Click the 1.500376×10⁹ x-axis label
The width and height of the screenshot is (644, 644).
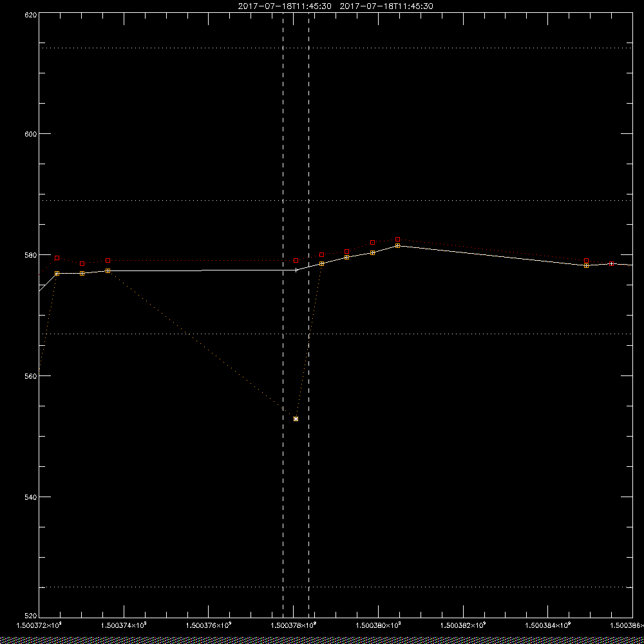click(209, 625)
